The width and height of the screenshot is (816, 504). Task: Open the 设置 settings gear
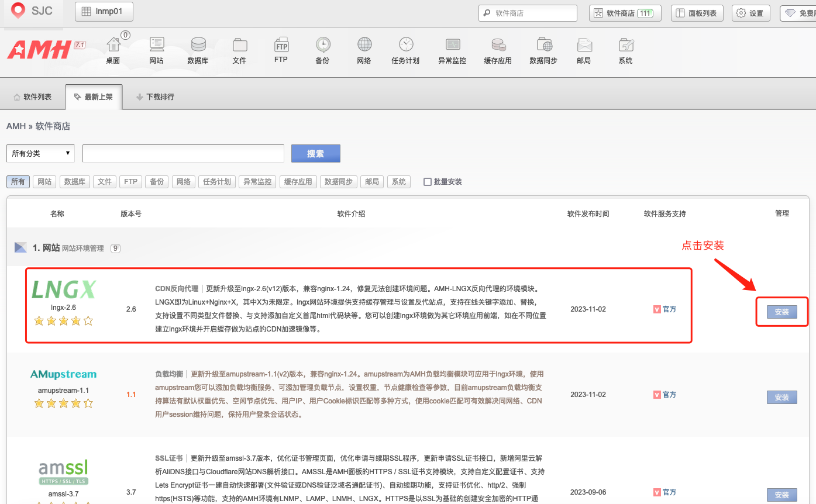coord(750,12)
